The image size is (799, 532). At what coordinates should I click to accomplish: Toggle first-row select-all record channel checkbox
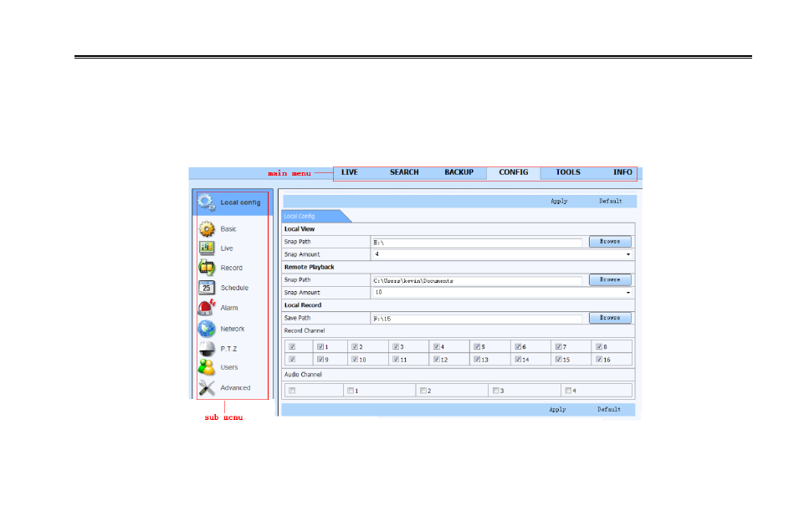tap(292, 346)
